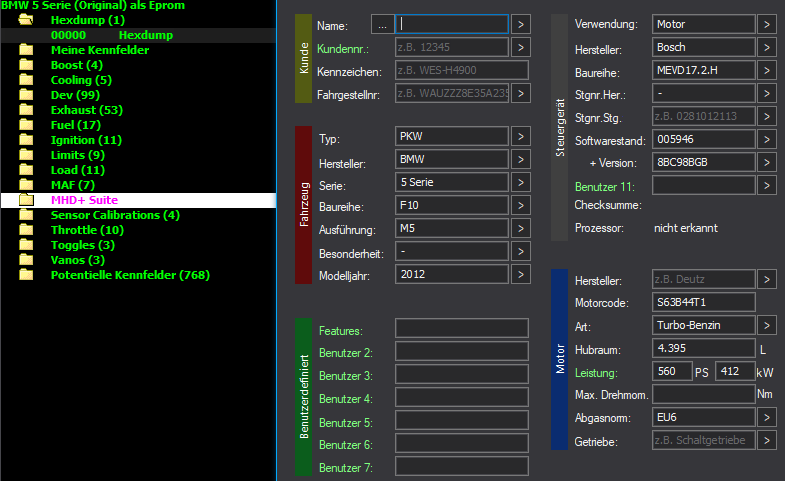The width and height of the screenshot is (785, 481).
Task: Click the Toggles (3) folder icon
Action: coord(26,245)
